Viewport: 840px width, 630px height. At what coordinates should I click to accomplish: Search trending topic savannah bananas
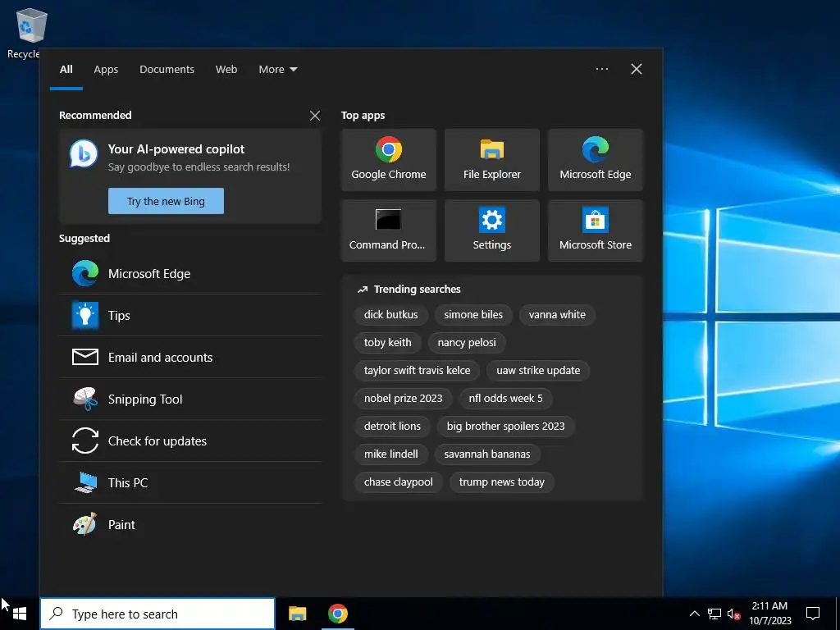pos(487,454)
